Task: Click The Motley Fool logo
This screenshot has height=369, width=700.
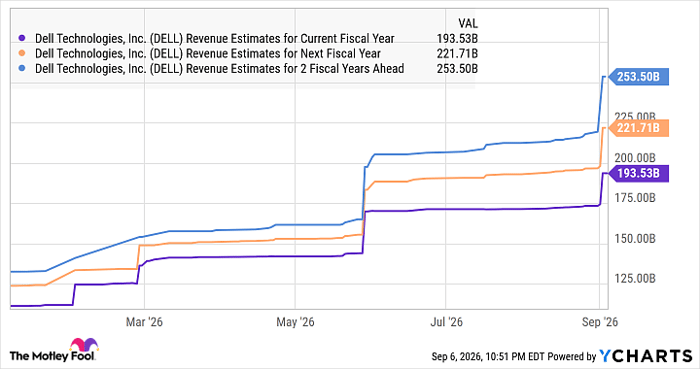Action: pos(54,350)
